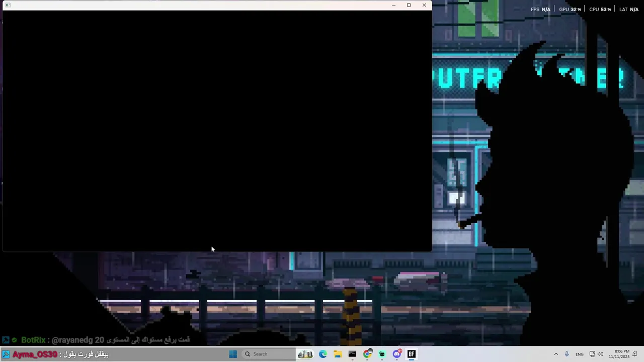Open the Windows Start menu
This screenshot has height=362, width=644.
point(233,354)
